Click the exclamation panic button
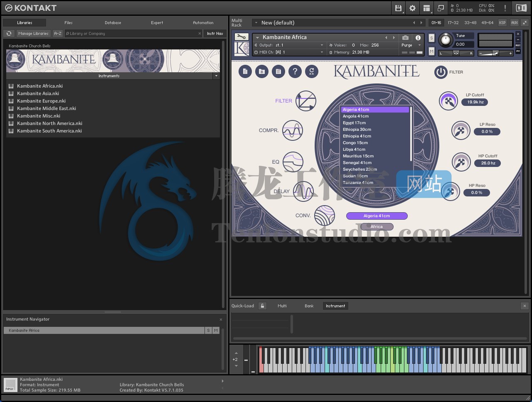532x402 pixels. pyautogui.click(x=505, y=8)
